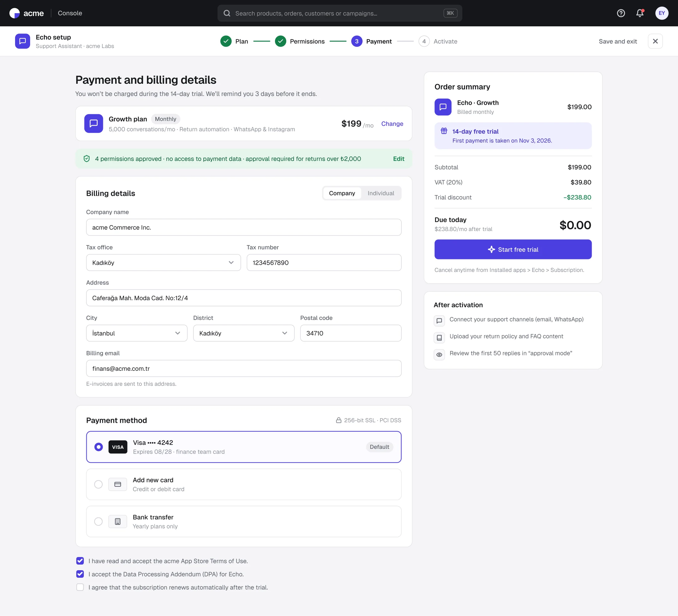Click the acme logo icon
The width and height of the screenshot is (678, 616).
point(14,13)
